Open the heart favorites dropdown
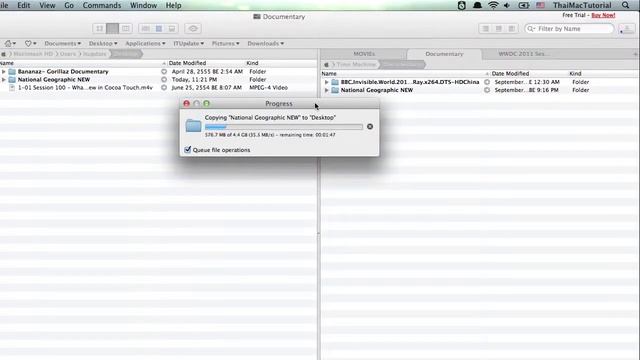 coord(30,43)
